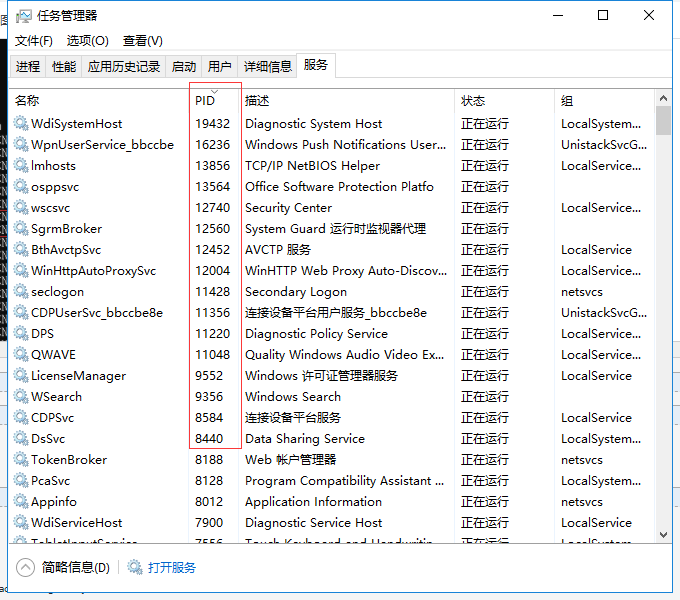Click the gear icon beside WSearch
This screenshot has height=600, width=680.
tap(20, 397)
